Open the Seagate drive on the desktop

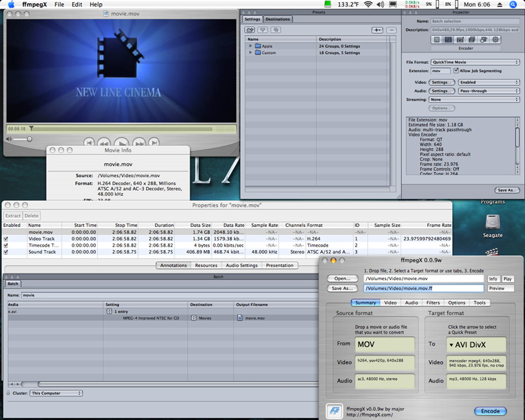[493, 222]
